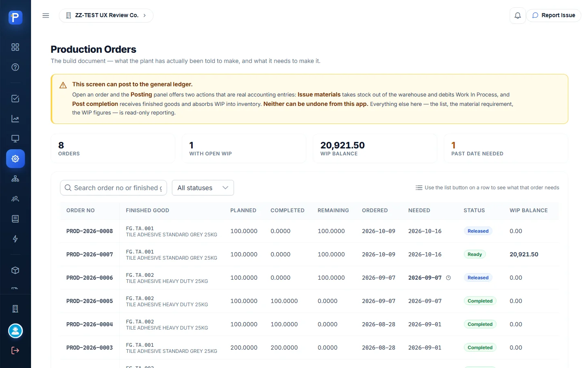Click the clock icon next to 2026-09-07 needed date
Screen dimensions: 588x368
tap(448, 278)
